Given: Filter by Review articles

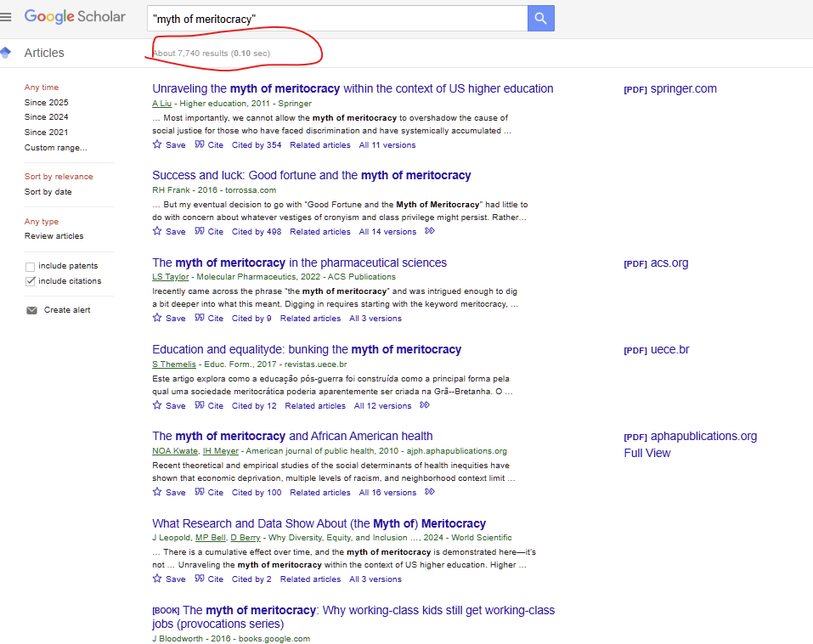Looking at the screenshot, I should click(x=54, y=236).
